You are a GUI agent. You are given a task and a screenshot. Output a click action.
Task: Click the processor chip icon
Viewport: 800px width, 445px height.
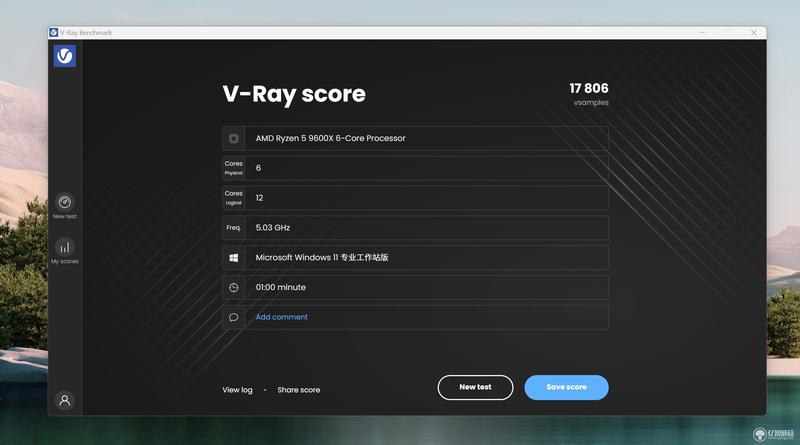tap(234, 138)
